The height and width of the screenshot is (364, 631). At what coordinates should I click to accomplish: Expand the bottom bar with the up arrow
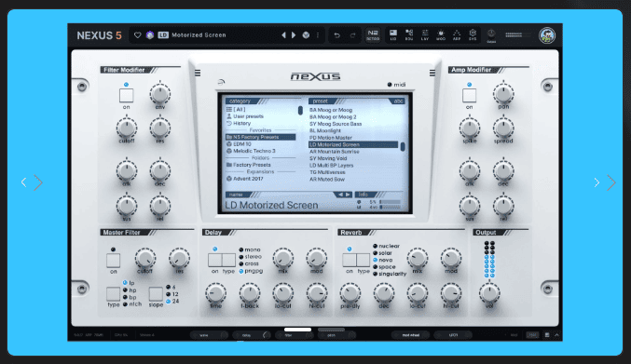tap(557, 334)
